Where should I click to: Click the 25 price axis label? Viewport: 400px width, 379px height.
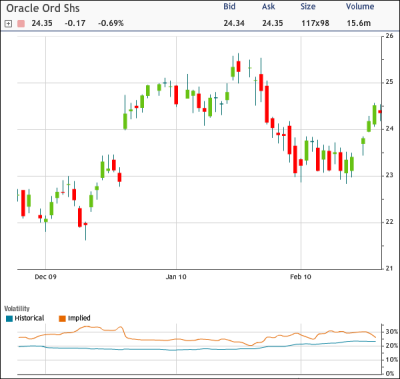click(389, 82)
